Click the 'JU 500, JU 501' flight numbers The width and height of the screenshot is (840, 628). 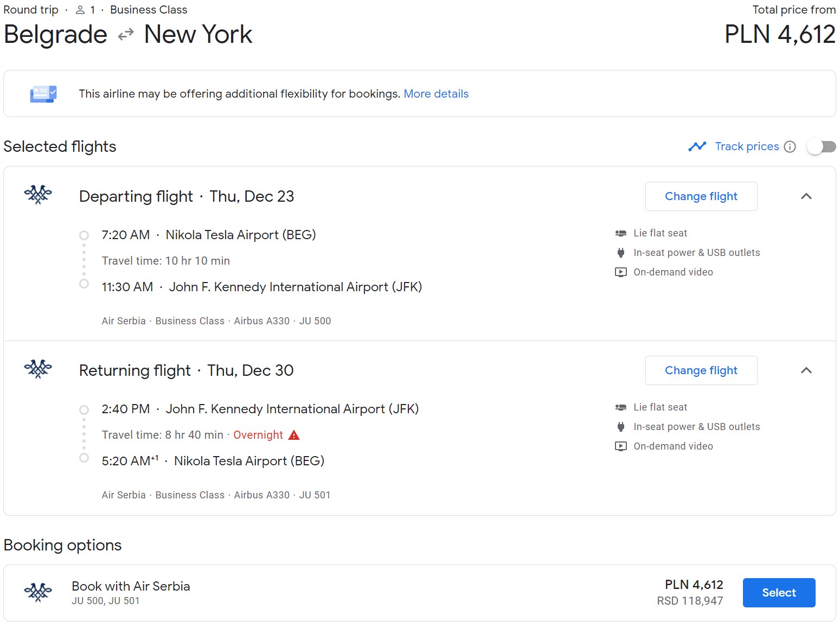point(106,601)
